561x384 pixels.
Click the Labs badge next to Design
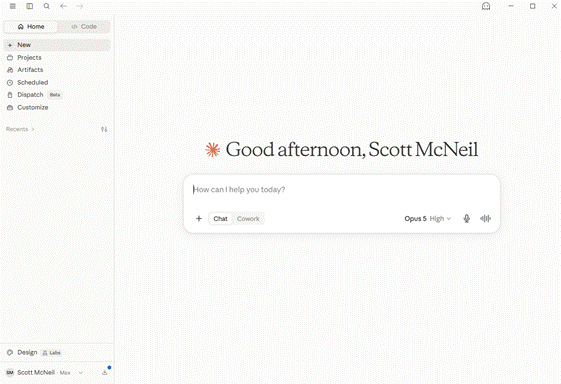(x=52, y=353)
